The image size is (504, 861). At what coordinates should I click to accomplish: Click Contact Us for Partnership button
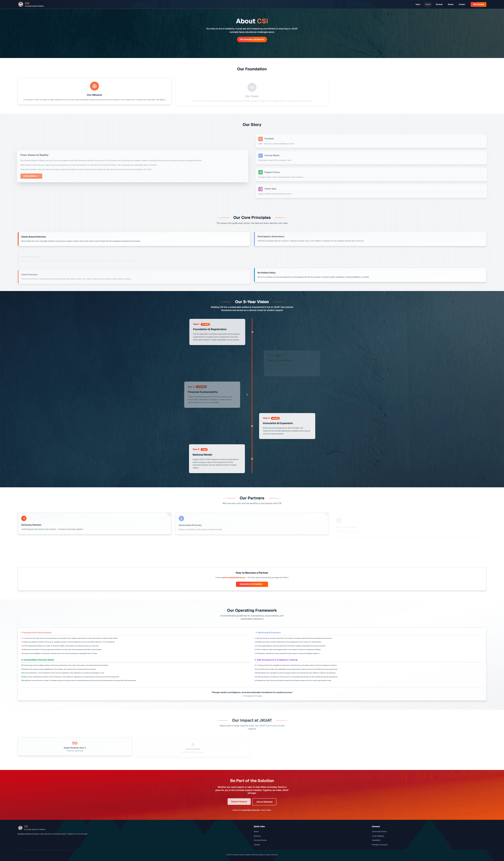[x=252, y=584]
